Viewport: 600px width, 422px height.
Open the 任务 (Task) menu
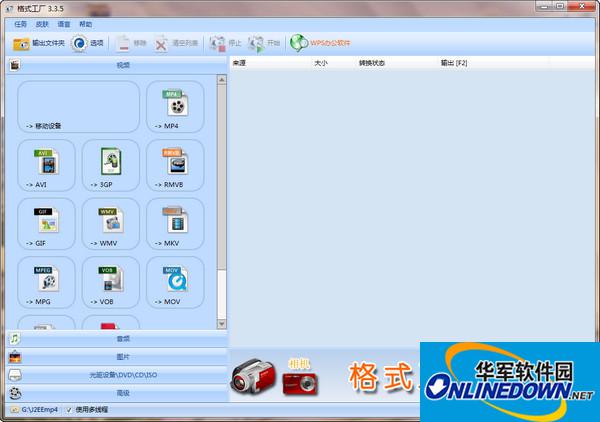[20, 23]
